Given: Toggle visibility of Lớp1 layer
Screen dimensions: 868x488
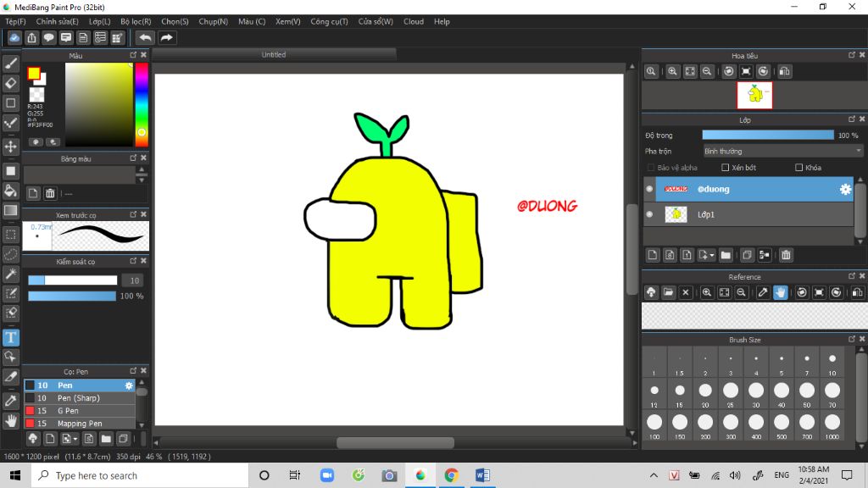Looking at the screenshot, I should [650, 214].
